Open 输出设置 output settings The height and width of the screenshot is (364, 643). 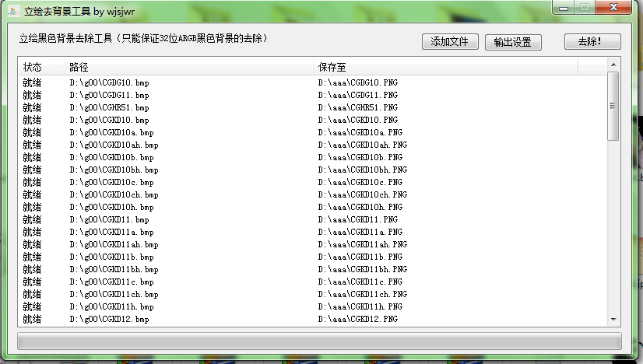[x=513, y=42]
